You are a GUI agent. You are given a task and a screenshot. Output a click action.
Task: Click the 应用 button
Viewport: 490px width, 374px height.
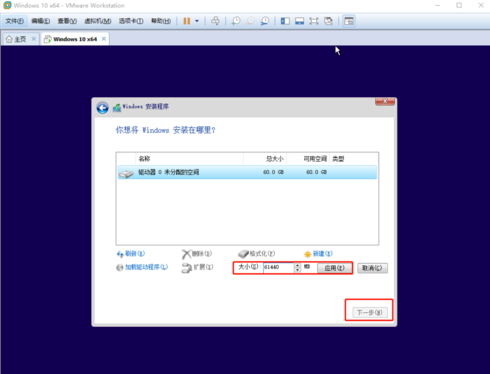point(334,268)
